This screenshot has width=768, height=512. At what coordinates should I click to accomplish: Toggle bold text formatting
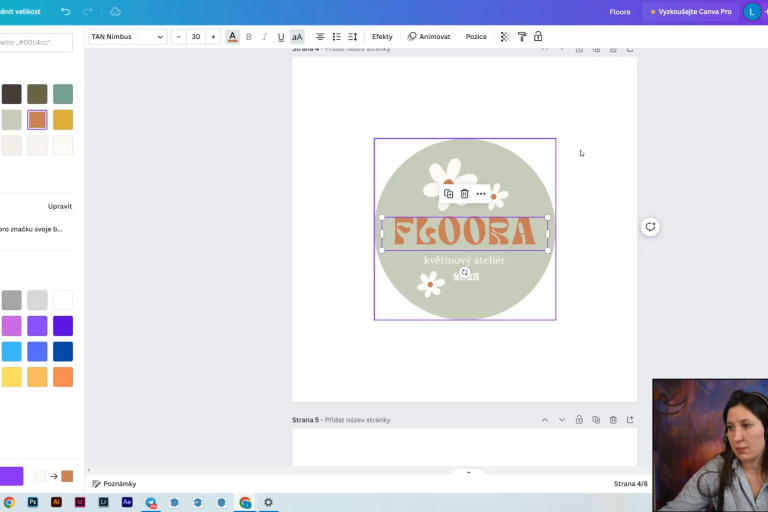(x=249, y=37)
